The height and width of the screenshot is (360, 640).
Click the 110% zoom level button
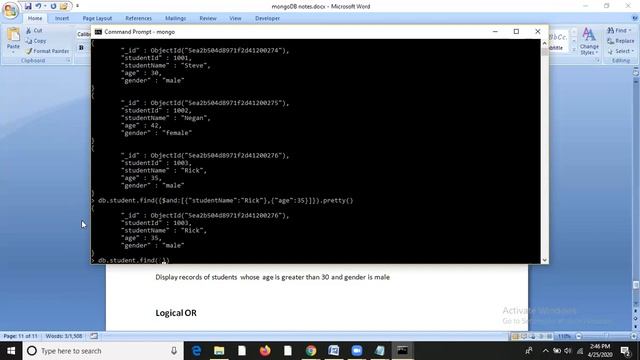click(x=564, y=336)
